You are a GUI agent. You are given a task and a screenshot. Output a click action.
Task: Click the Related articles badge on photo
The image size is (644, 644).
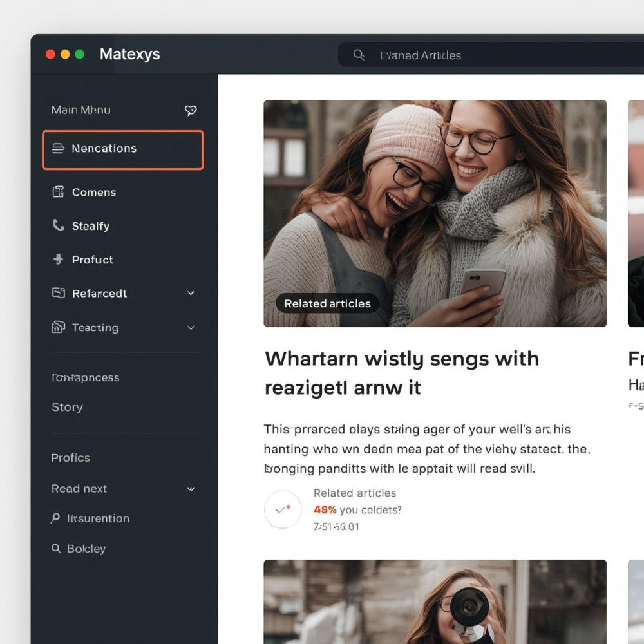pos(327,303)
